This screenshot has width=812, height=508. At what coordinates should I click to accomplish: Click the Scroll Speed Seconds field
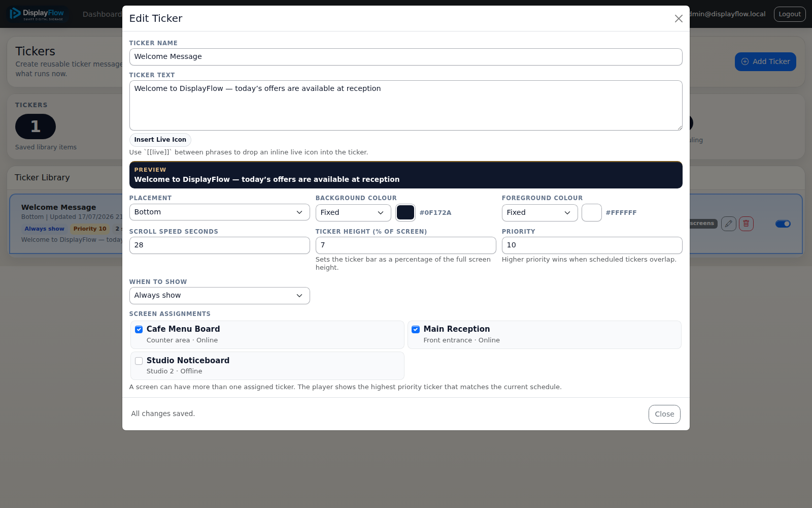(219, 245)
